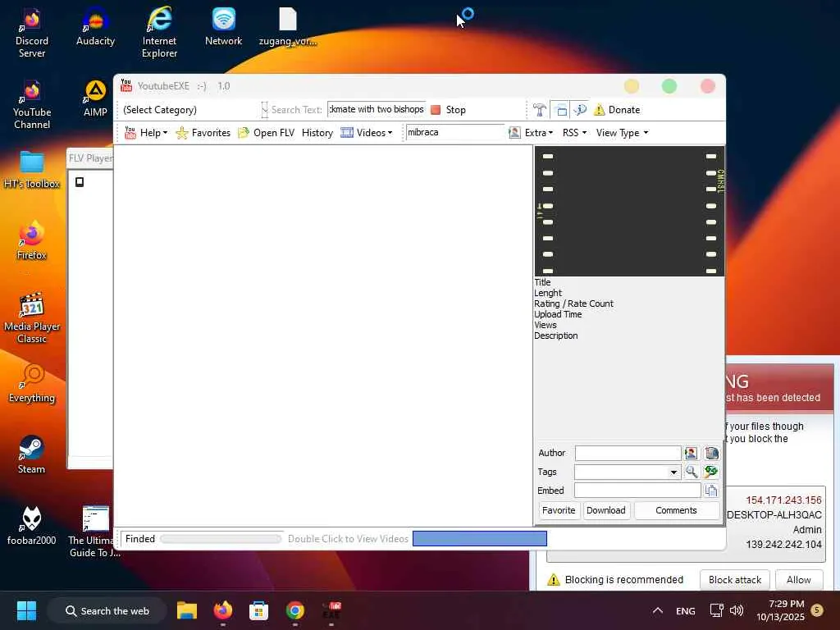
Task: Click the ENG language indicator
Action: click(x=685, y=610)
